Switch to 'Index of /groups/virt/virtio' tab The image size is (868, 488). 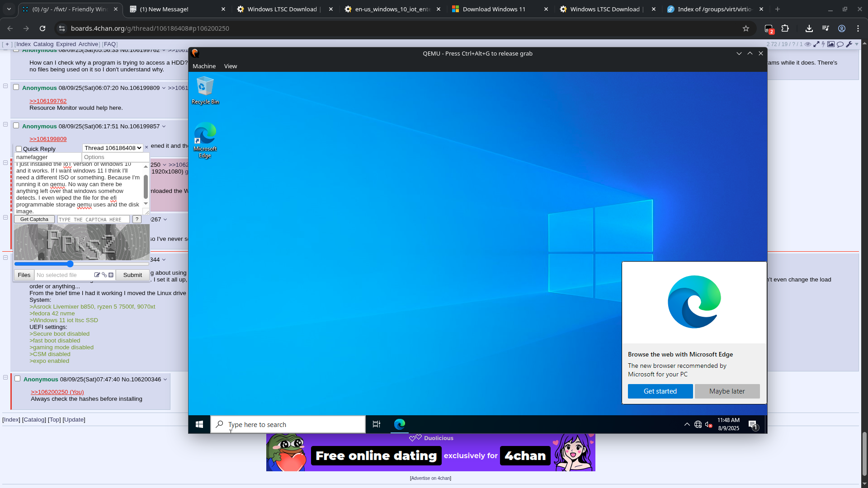715,9
